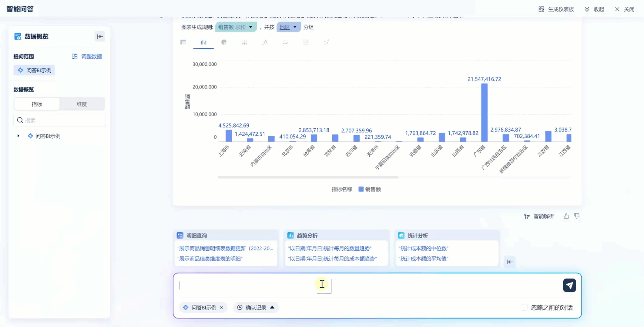This screenshot has width=644, height=327.
Task: Select the pie chart type icon
Action: (224, 42)
